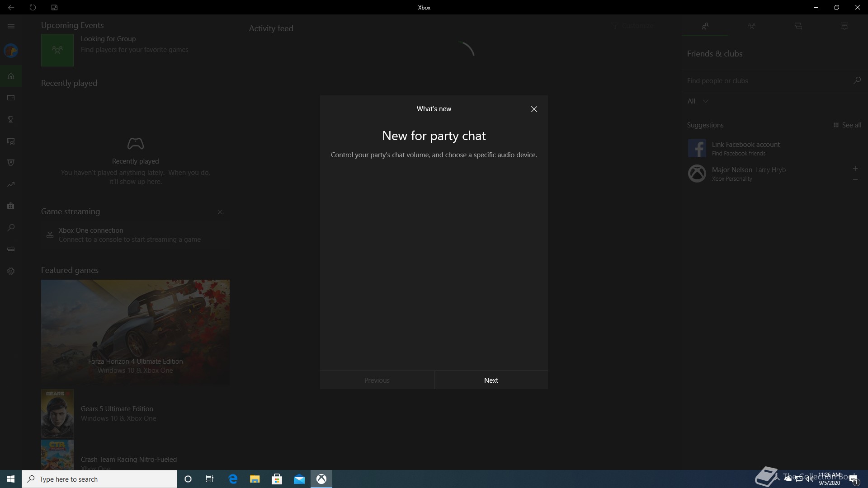868x488 pixels.
Task: Open the Settings gear in the sidebar
Action: (11, 271)
